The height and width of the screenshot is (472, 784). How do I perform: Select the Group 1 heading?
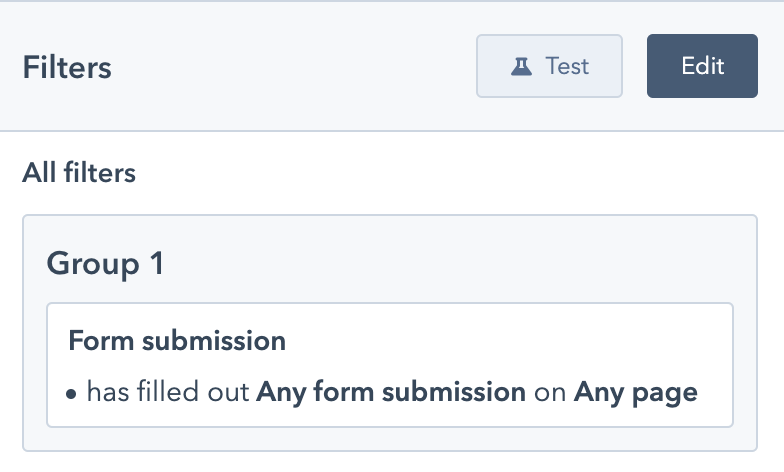105,264
